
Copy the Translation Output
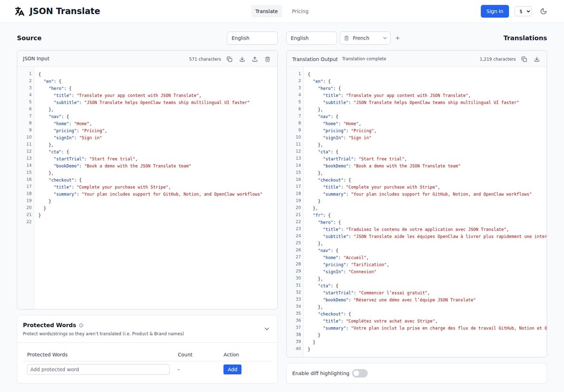pos(524,59)
